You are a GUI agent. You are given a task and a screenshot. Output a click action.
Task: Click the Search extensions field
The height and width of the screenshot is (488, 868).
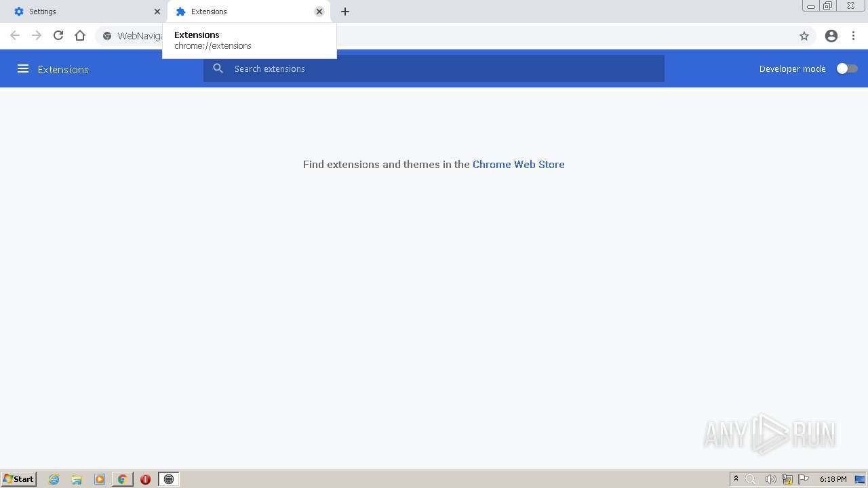tap(434, 68)
